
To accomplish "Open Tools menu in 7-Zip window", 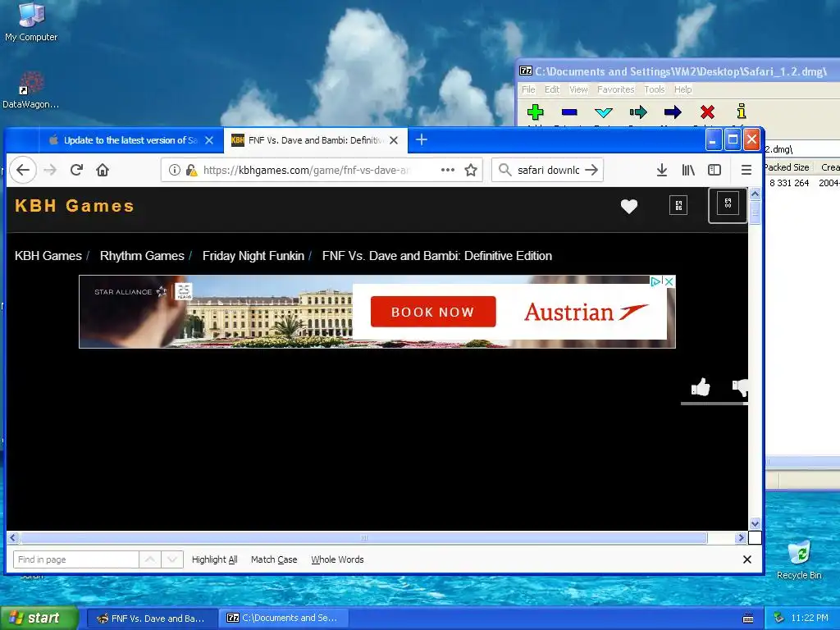I will coord(654,89).
